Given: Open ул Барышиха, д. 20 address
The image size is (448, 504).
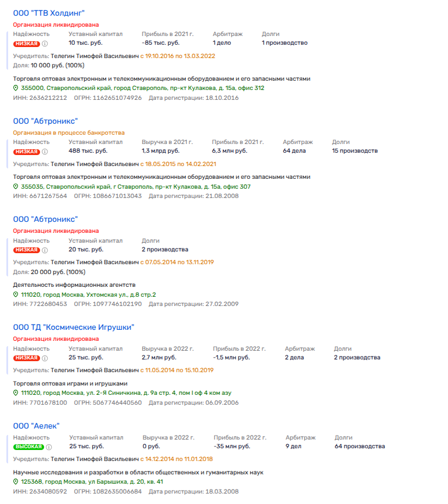Looking at the screenshot, I should click(x=92, y=483).
